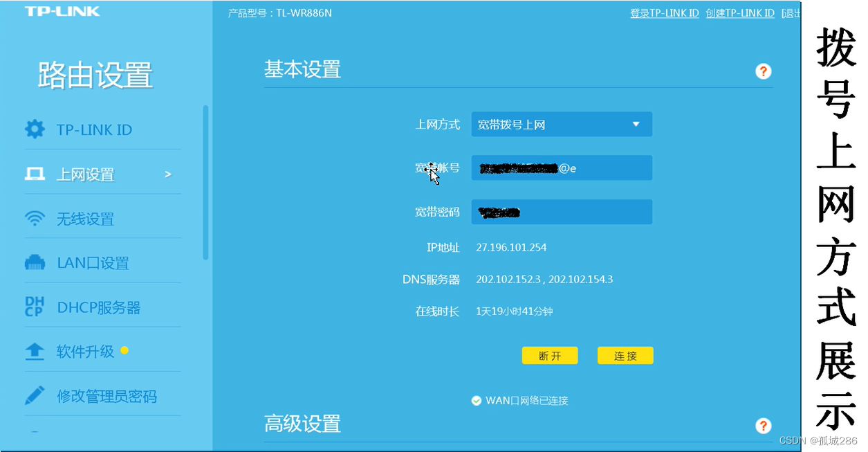The height and width of the screenshot is (452, 868).
Task: Click the TP-LINK ID gear icon
Action: click(35, 129)
